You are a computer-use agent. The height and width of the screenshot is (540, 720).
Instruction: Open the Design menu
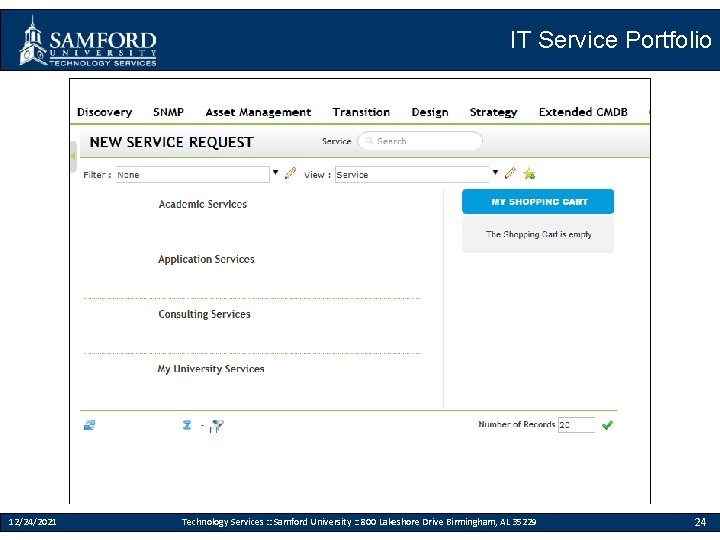click(430, 112)
